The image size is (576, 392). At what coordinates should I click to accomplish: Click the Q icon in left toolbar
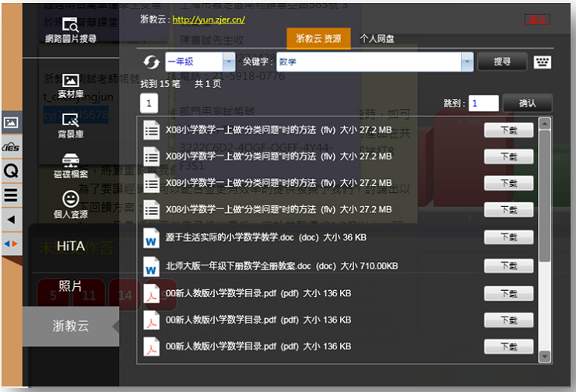tap(11, 170)
